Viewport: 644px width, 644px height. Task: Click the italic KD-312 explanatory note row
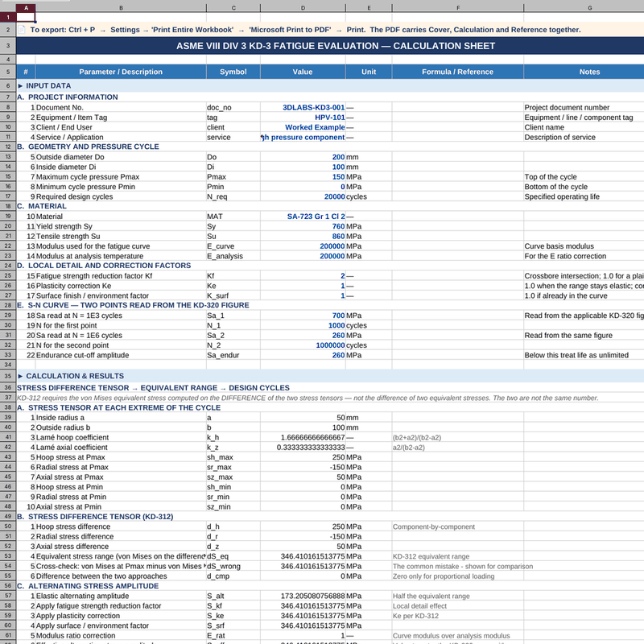[308, 398]
